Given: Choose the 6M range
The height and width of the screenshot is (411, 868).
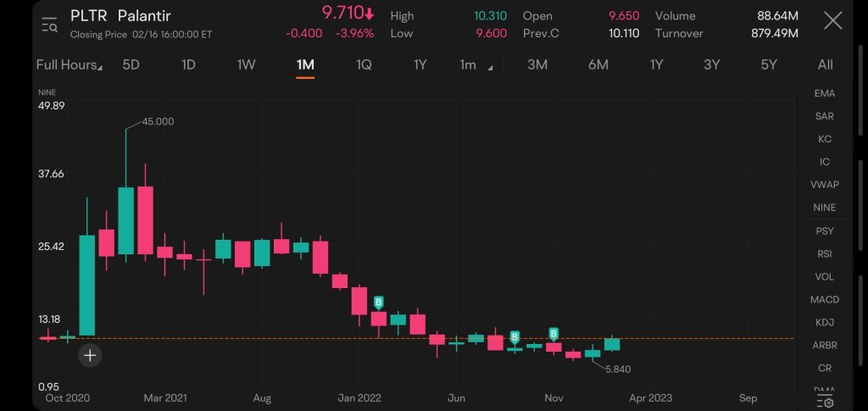Looking at the screenshot, I should coord(598,64).
